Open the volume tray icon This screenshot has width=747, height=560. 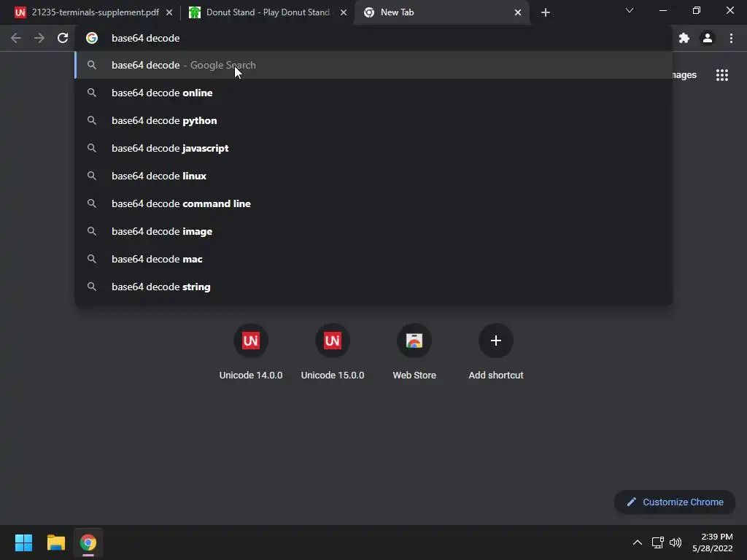click(x=675, y=542)
